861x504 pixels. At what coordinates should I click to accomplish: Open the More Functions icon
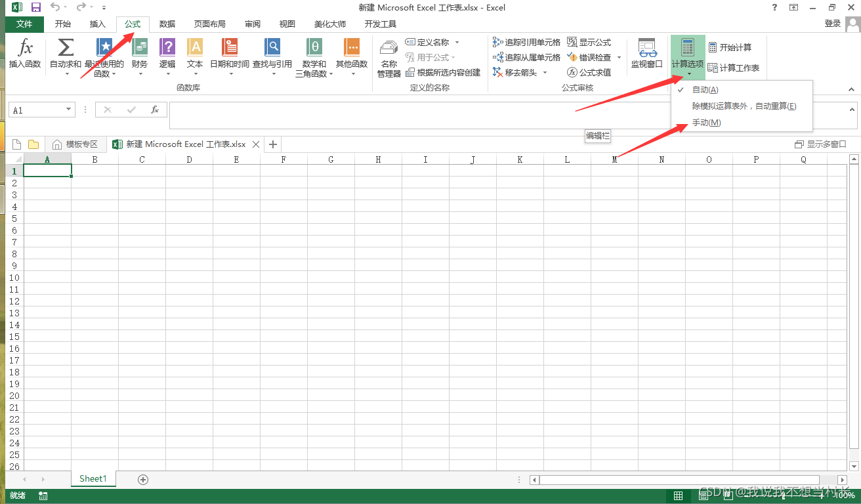pyautogui.click(x=352, y=48)
